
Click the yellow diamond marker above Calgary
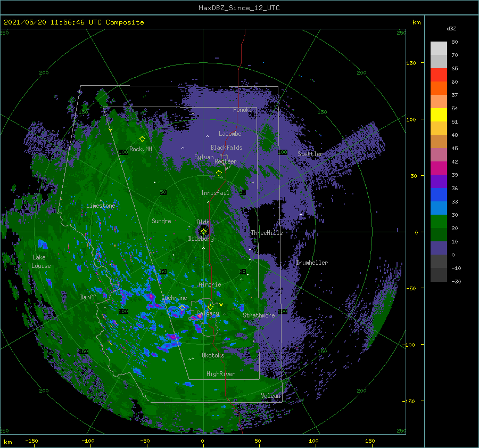point(210,307)
